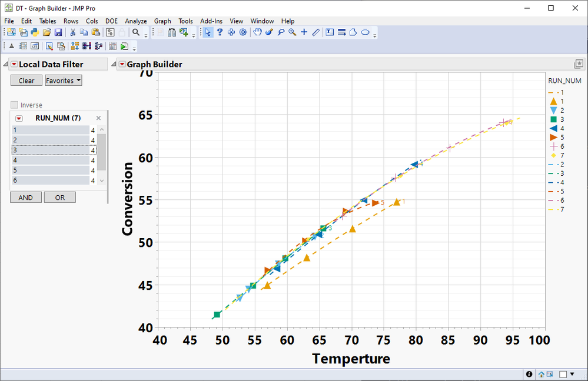Select the Text Annotate tool
This screenshot has height=381, width=588.
(x=330, y=32)
